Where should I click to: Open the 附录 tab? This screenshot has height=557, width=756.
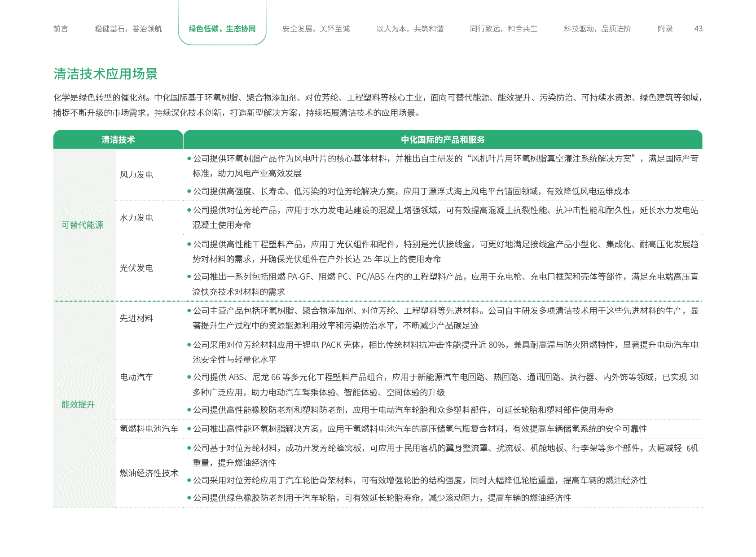[665, 29]
